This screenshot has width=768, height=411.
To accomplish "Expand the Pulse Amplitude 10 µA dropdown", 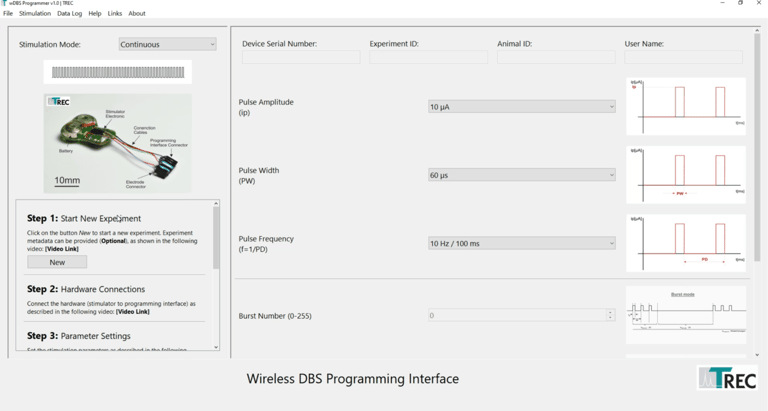I will coord(522,107).
